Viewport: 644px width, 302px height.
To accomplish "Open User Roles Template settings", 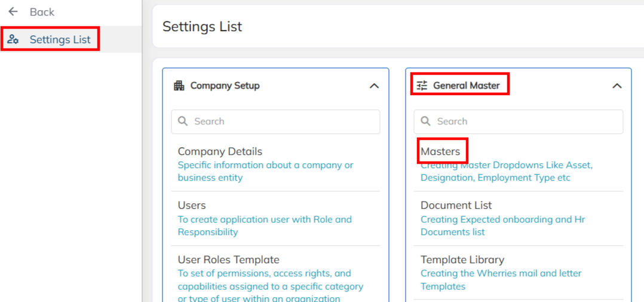I will pos(228,260).
